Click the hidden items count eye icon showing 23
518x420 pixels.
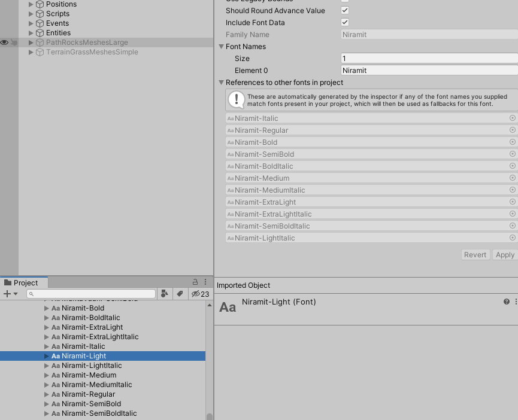pos(198,294)
